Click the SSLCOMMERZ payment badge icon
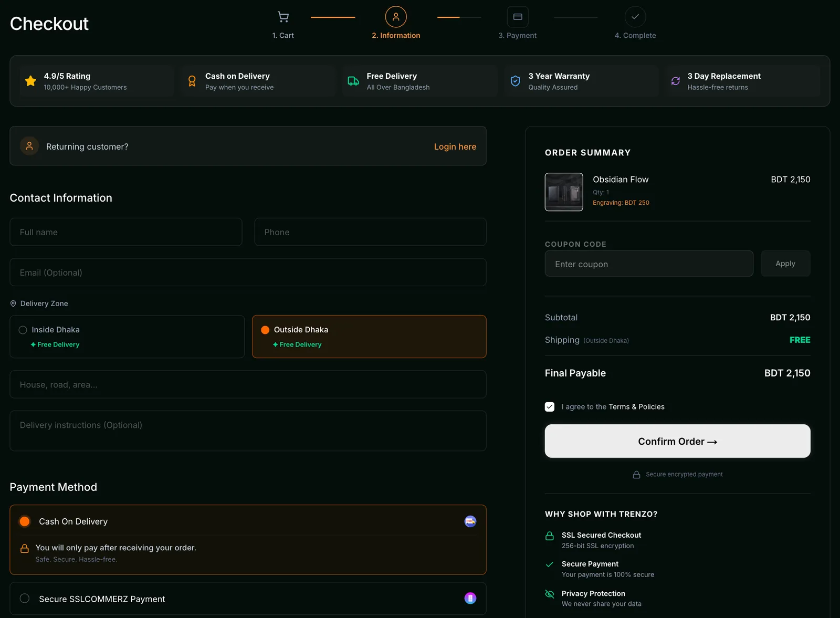The image size is (840, 618). click(470, 598)
